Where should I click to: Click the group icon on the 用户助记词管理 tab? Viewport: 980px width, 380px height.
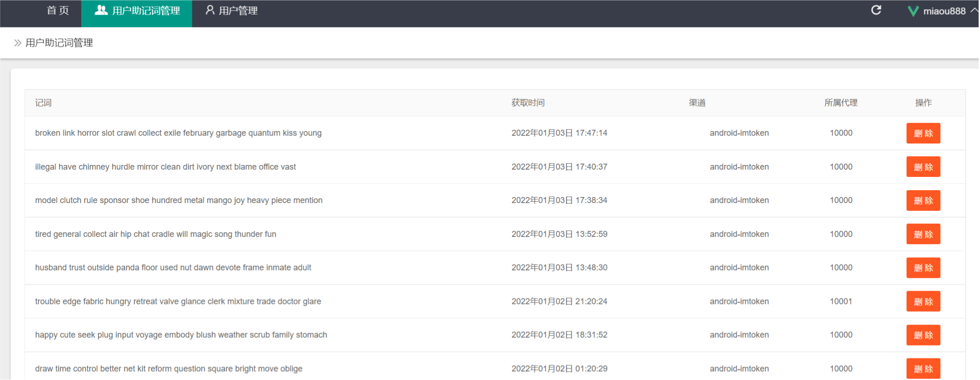pyautogui.click(x=101, y=10)
